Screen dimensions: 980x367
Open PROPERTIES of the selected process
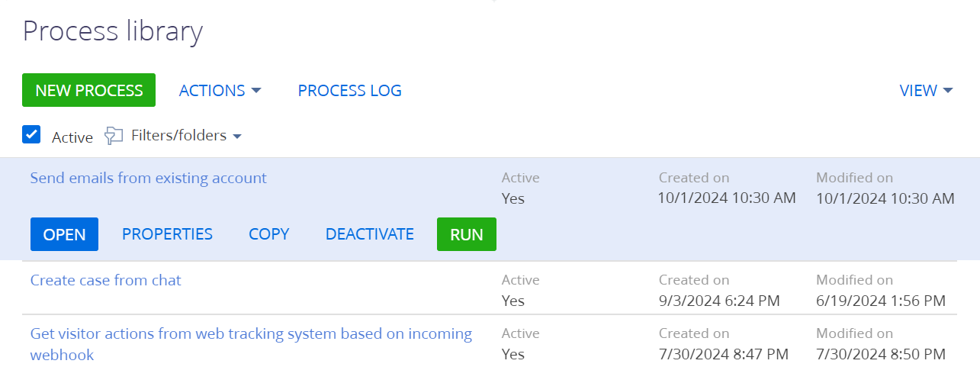tap(167, 234)
